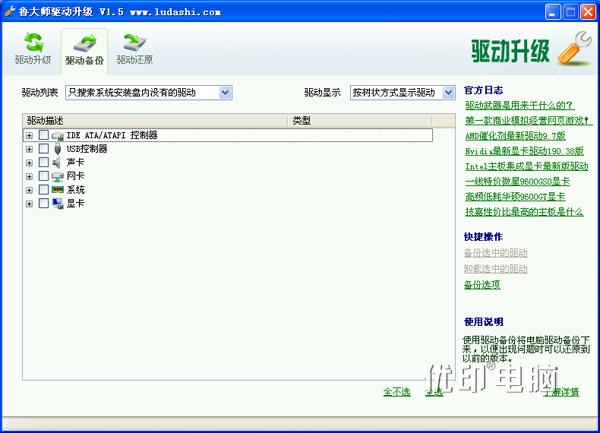Tick the 网卡 checkbox
Viewport: 600px width, 433px height.
(44, 176)
